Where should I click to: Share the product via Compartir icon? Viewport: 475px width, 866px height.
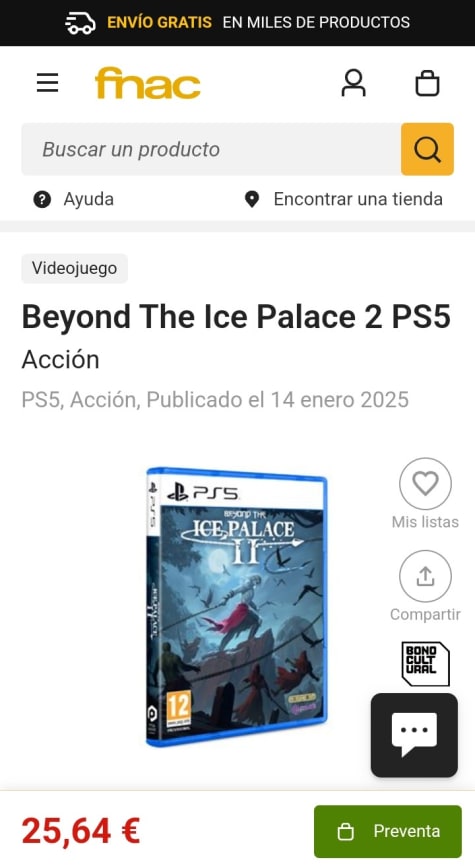pos(425,576)
